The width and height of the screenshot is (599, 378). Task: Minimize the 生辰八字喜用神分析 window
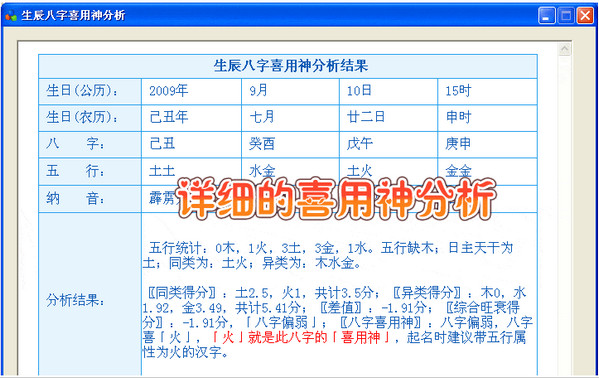[547, 16]
